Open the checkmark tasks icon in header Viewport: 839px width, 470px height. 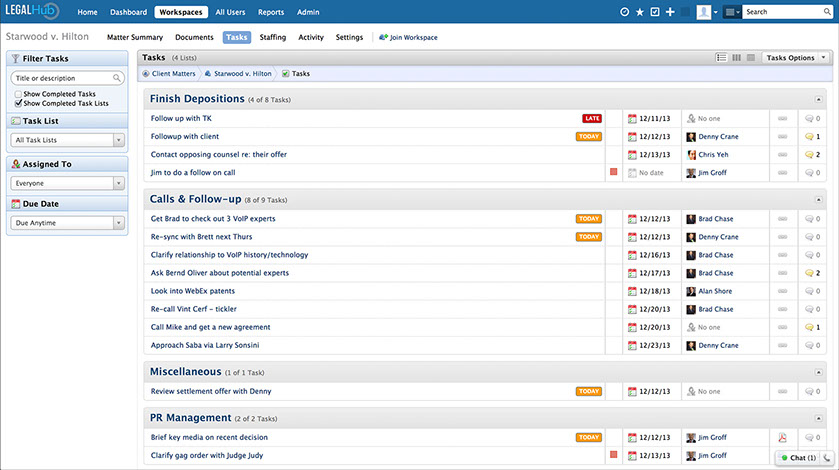[655, 12]
